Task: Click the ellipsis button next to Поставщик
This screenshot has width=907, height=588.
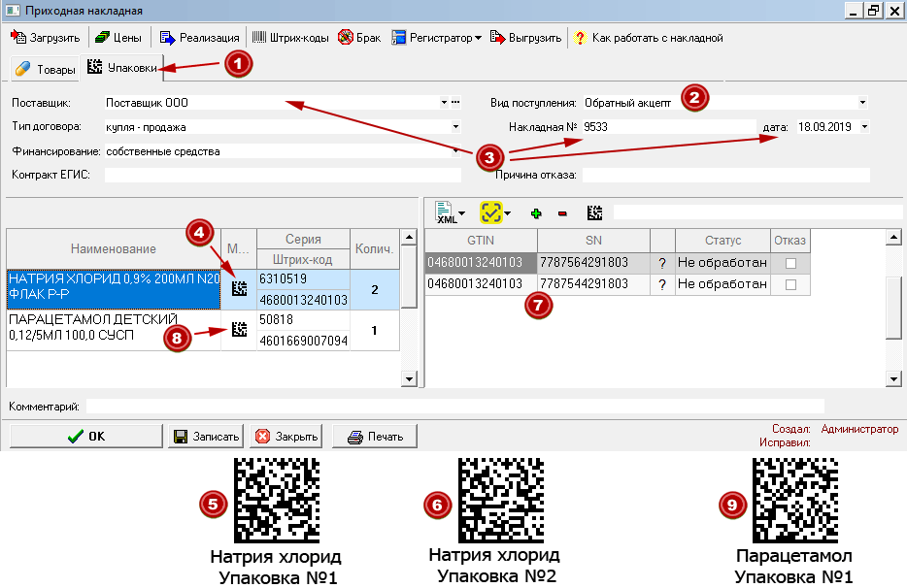Action: [x=455, y=102]
